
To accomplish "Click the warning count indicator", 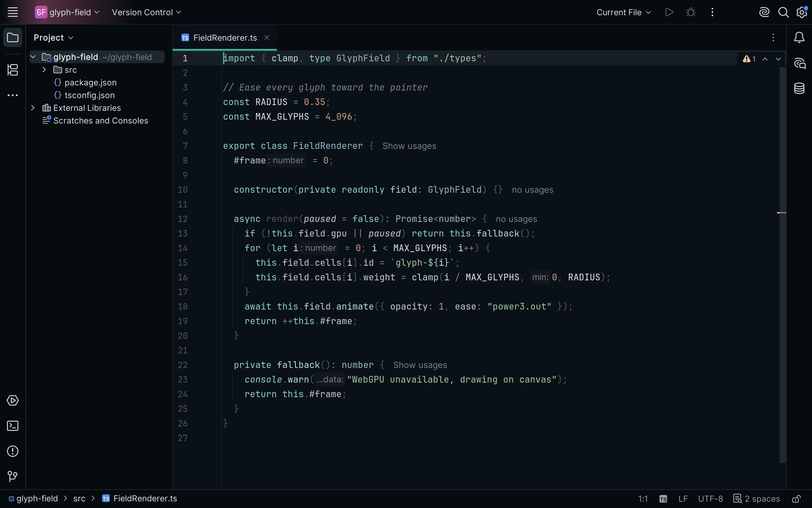I will tap(749, 59).
